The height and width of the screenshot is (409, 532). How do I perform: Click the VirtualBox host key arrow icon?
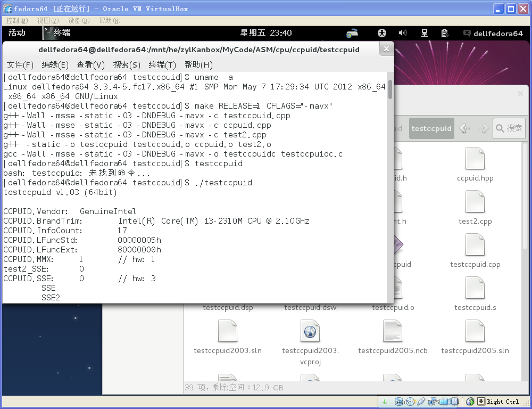[481, 402]
